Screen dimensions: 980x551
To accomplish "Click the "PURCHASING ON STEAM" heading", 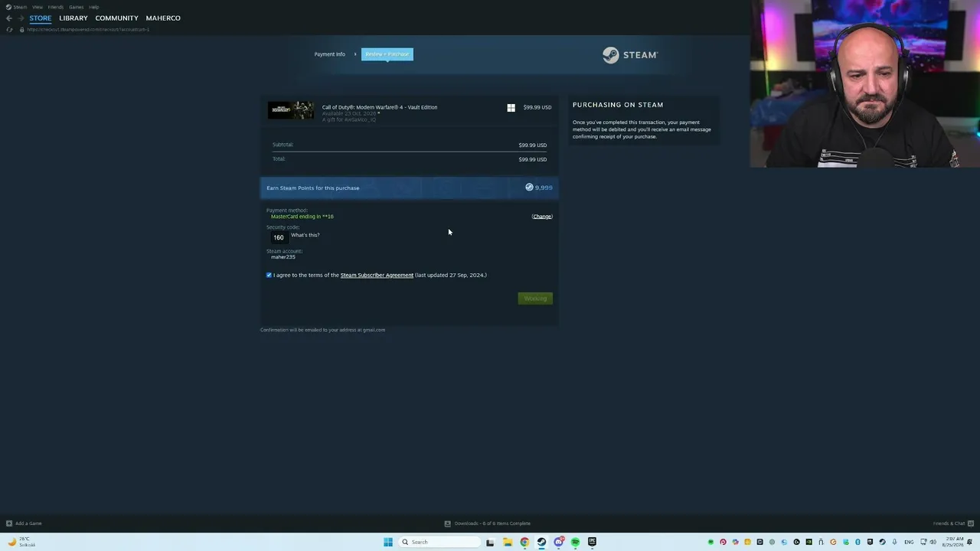I will pos(618,105).
